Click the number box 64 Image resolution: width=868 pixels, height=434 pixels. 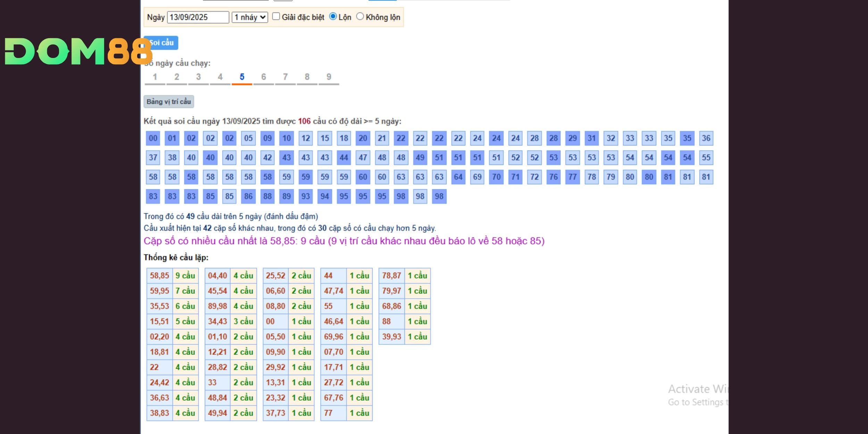458,177
